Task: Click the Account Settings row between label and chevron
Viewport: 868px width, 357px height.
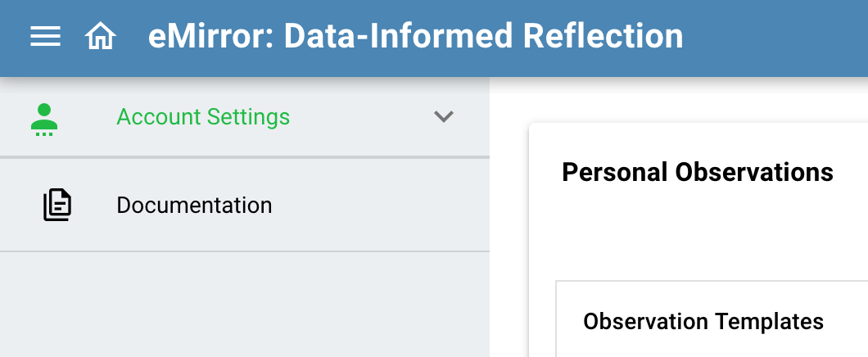Action: pos(361,117)
